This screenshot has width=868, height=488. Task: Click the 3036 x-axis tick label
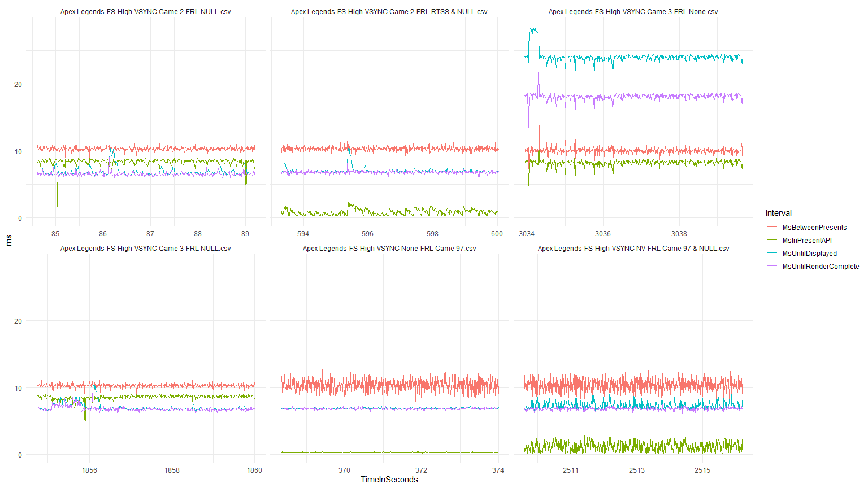click(x=602, y=234)
